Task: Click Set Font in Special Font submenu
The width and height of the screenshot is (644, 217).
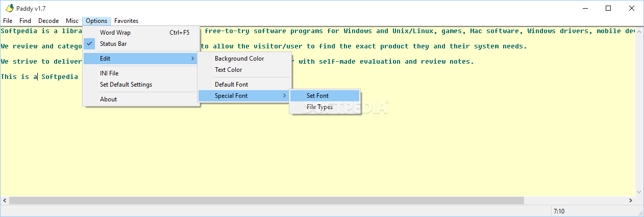Action: pos(325,96)
